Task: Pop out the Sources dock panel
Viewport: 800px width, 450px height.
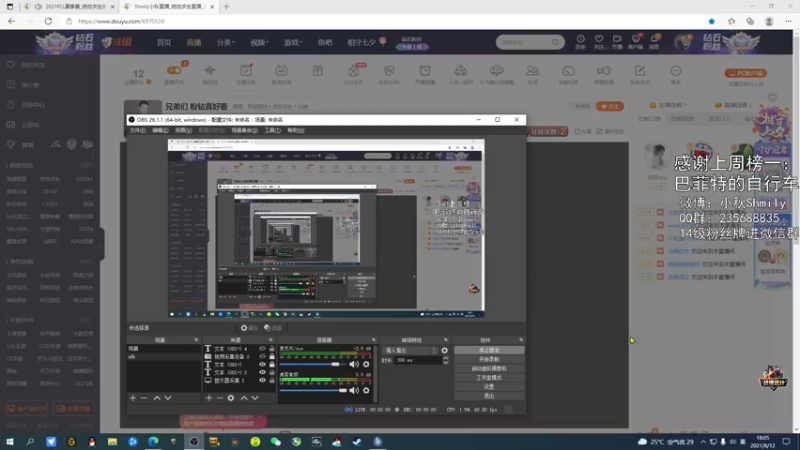Action: 271,340
